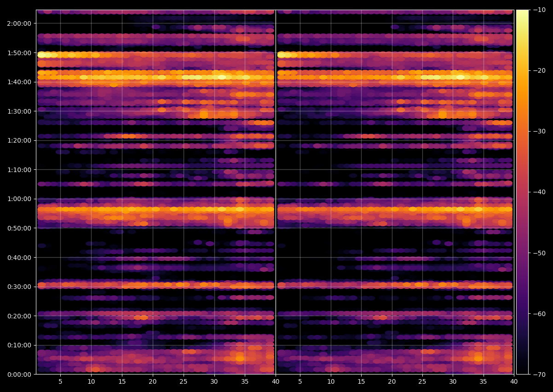The height and width of the screenshot is (392, 553).
Task: Click the 0:20:00 time axis label
Action: coord(19,316)
